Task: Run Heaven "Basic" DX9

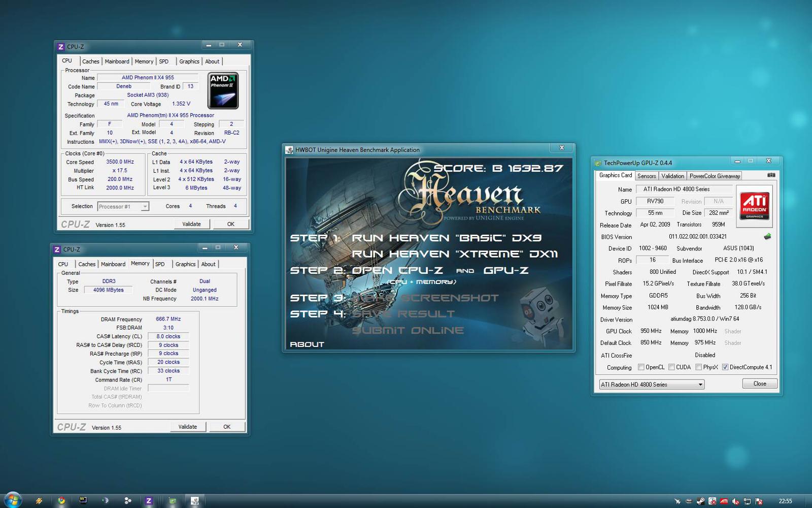Action: tap(447, 238)
